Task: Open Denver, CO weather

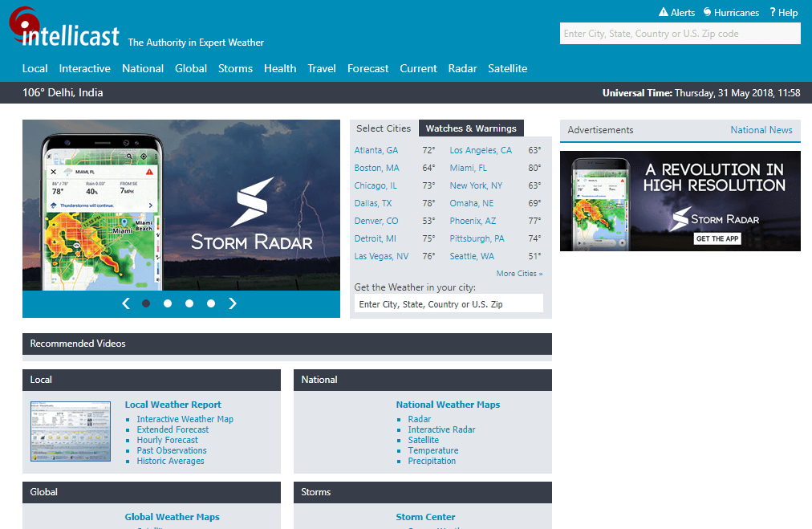Action: click(376, 221)
